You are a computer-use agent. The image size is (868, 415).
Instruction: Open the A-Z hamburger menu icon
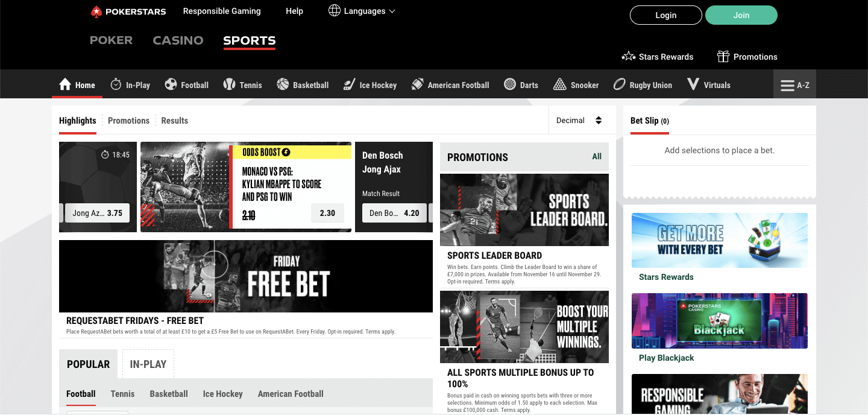click(x=787, y=86)
